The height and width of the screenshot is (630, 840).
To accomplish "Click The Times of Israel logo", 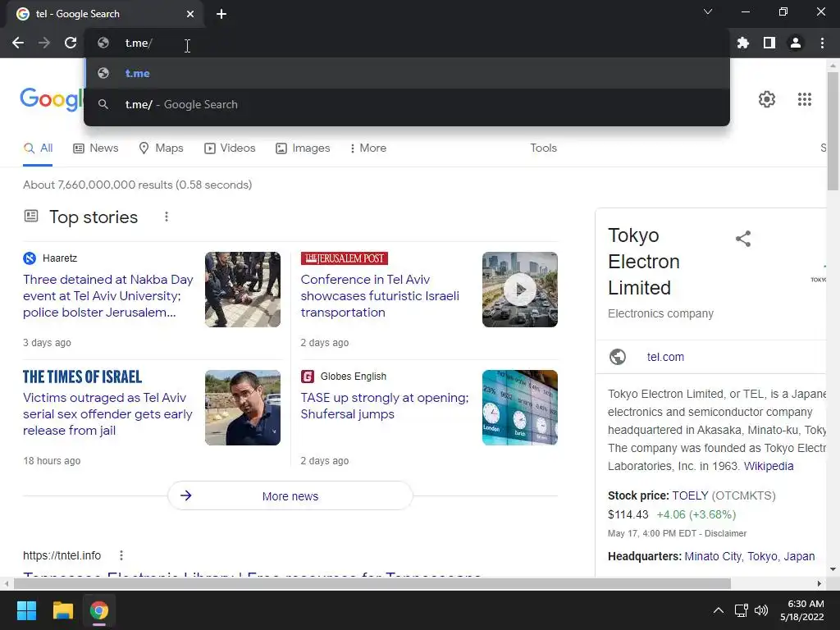I will (83, 377).
